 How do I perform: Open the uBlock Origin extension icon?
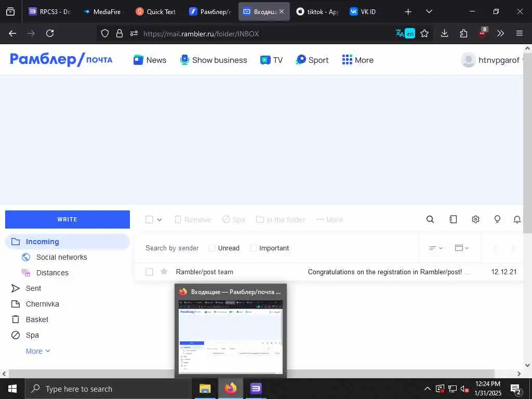483,33
